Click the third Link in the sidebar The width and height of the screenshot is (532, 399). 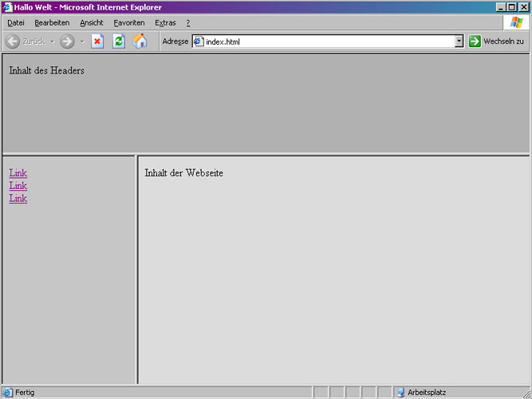(18, 198)
